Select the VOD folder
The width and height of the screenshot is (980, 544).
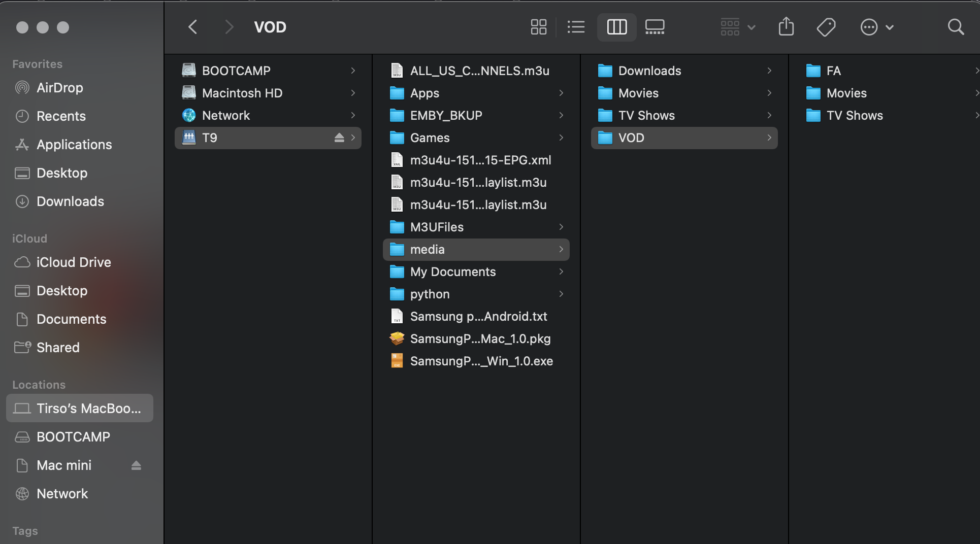[684, 138]
